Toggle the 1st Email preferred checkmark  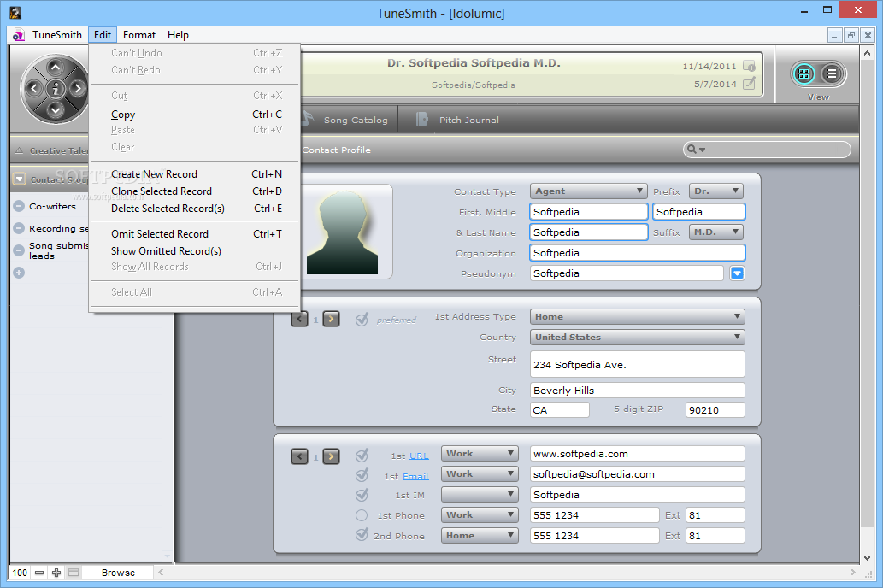[362, 475]
